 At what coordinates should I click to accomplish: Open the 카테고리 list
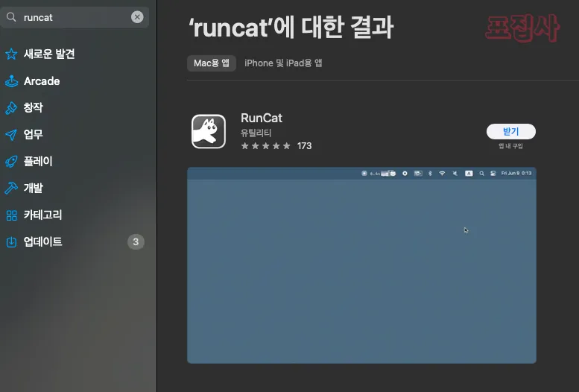pyautogui.click(x=42, y=215)
